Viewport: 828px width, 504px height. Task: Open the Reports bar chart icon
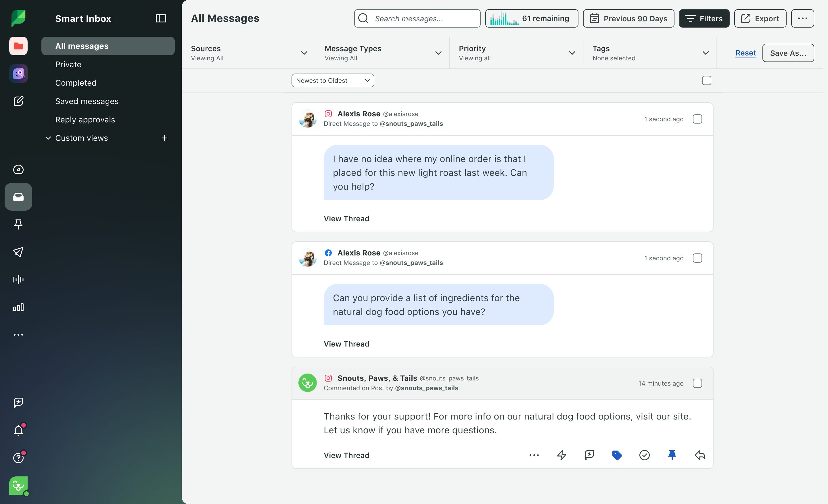(x=18, y=307)
